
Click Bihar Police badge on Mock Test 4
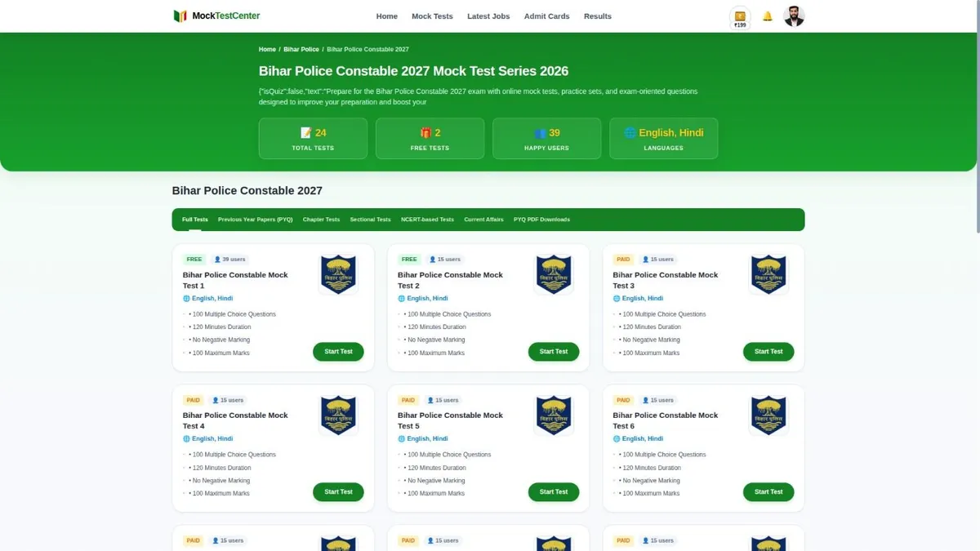[338, 415]
